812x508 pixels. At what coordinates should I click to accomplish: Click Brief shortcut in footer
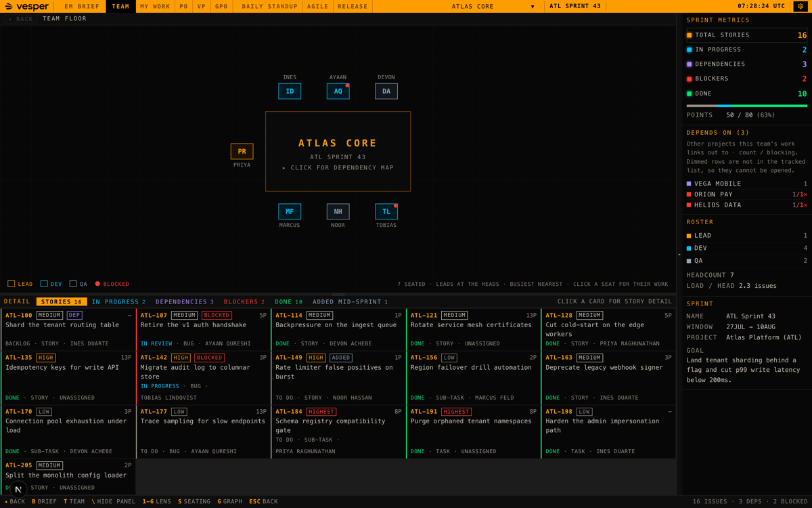click(45, 502)
